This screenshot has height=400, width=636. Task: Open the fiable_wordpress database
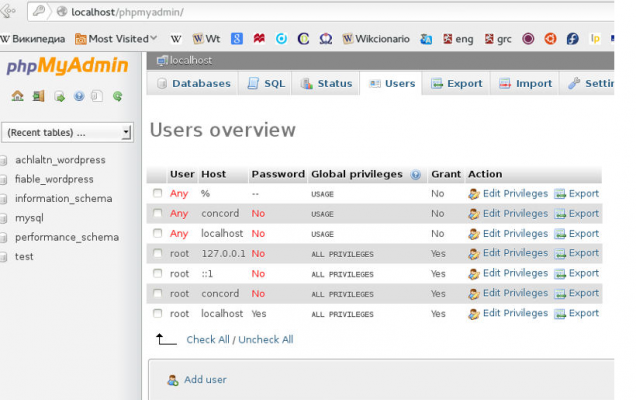pyautogui.click(x=54, y=179)
